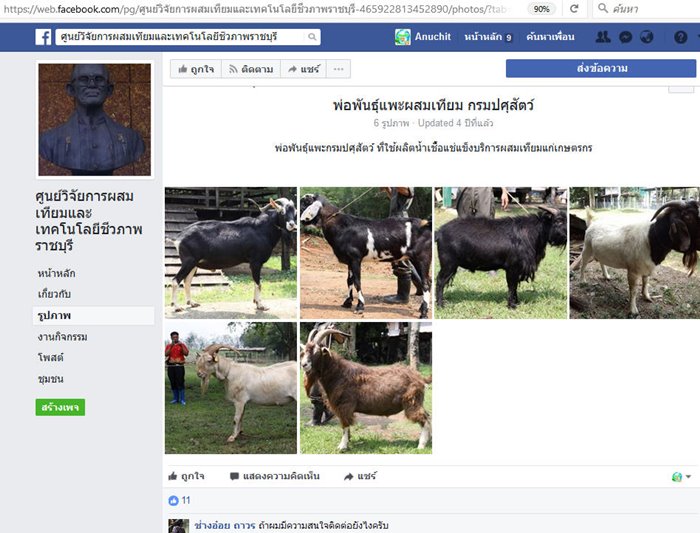Click the blue like reaction count icon
The width and height of the screenshot is (700, 533).
click(x=173, y=500)
